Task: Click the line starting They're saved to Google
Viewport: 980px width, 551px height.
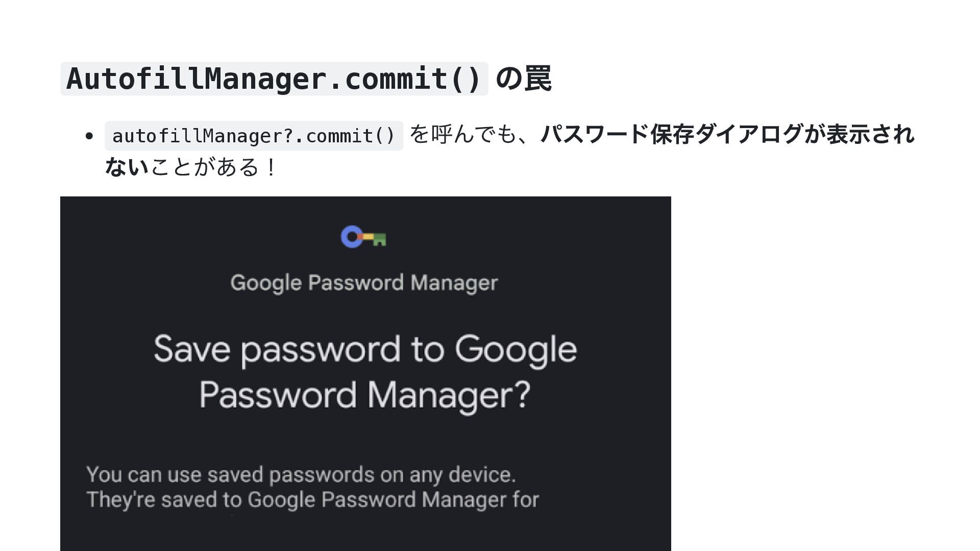Action: [x=312, y=500]
